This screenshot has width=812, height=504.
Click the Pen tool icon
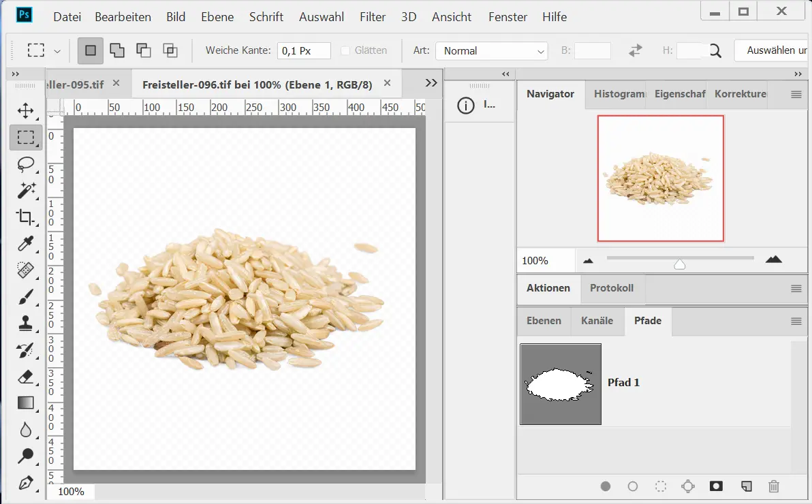pos(26,483)
